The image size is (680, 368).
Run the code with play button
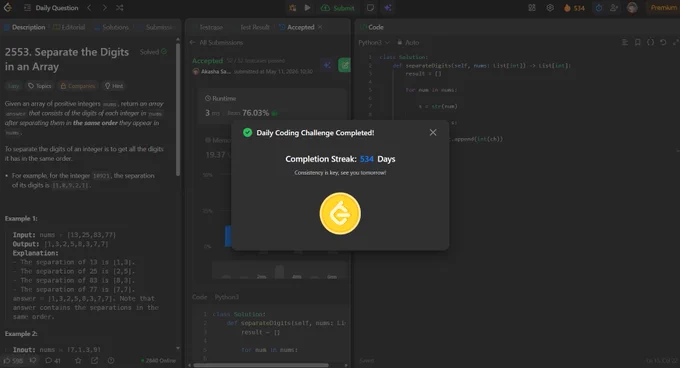(x=307, y=8)
